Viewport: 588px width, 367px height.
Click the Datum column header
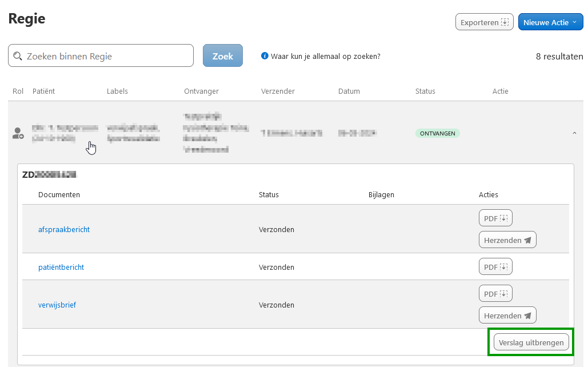[349, 91]
